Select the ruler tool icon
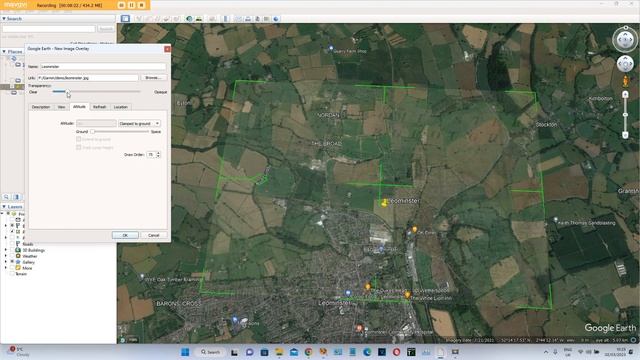This screenshot has height=360, width=640. tap(226, 19)
